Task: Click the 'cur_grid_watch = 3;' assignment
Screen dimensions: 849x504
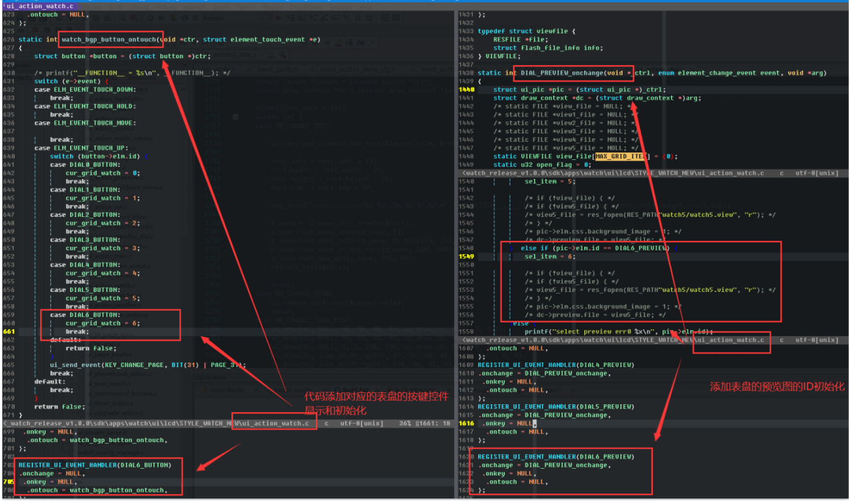Action: [x=103, y=248]
